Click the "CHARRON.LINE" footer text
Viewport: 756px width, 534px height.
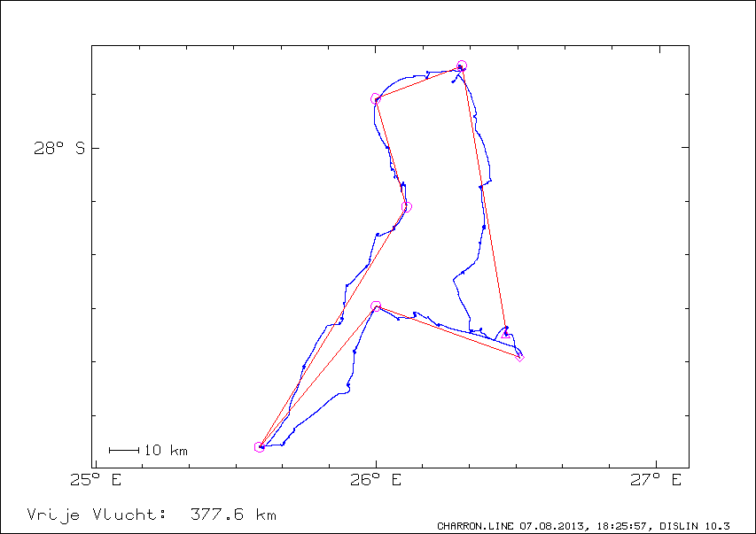point(475,526)
